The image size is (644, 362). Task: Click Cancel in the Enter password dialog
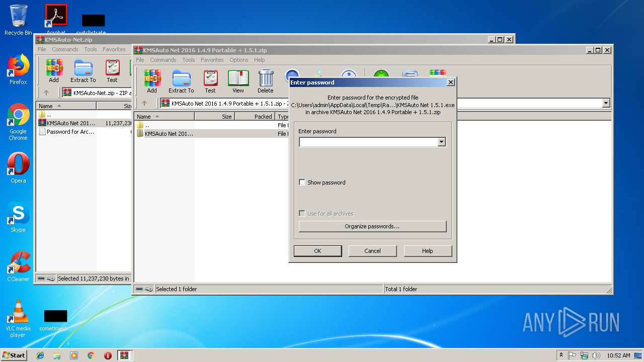[372, 251]
